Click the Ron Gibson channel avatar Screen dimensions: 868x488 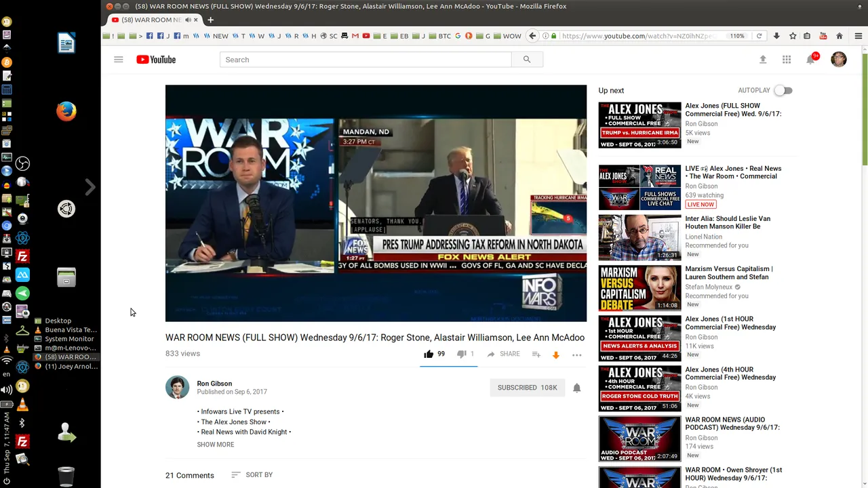pos(178,388)
